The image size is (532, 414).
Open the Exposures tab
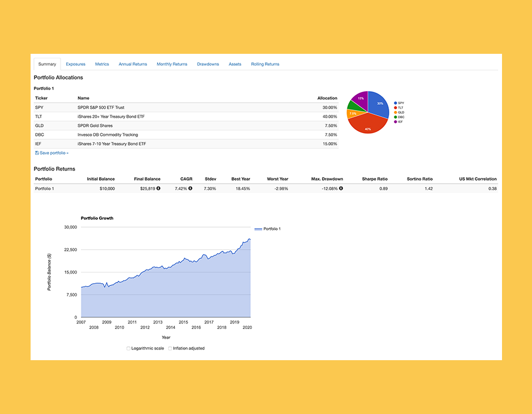pyautogui.click(x=75, y=64)
